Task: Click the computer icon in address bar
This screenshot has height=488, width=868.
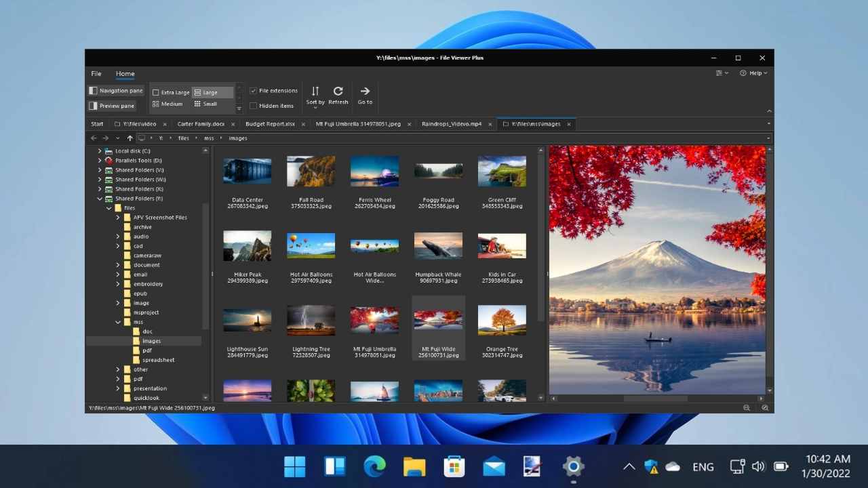Action: point(142,138)
